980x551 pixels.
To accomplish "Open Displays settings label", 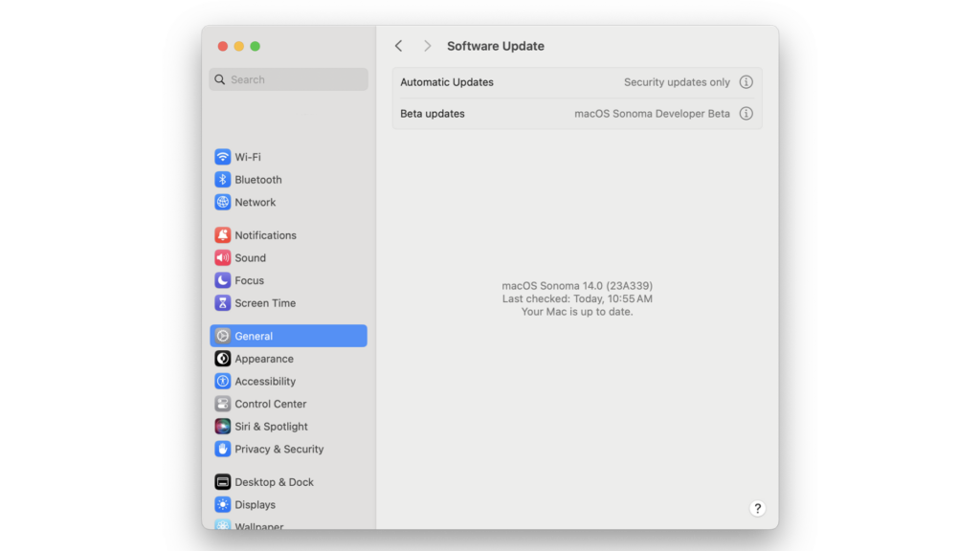I will (x=255, y=504).
